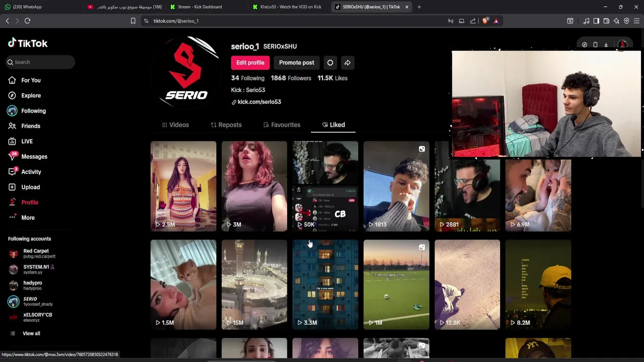Open Red Carpet following account
The image size is (644, 362).
point(33,253)
